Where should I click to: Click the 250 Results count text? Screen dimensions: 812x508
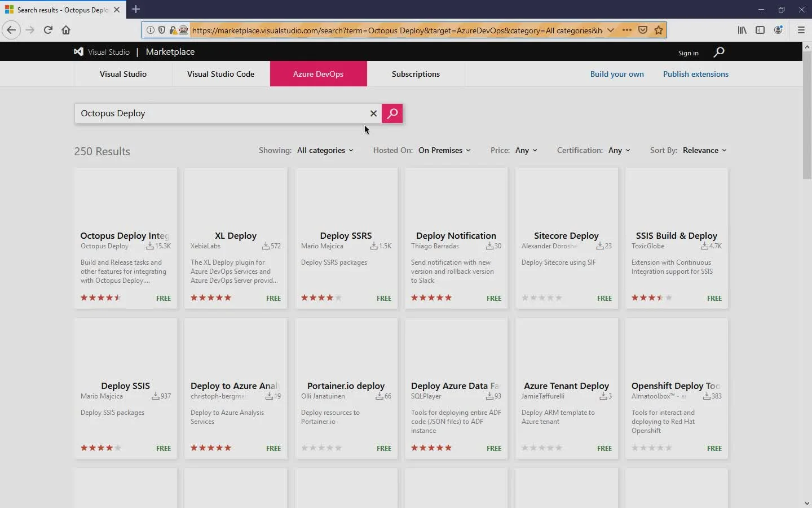102,151
